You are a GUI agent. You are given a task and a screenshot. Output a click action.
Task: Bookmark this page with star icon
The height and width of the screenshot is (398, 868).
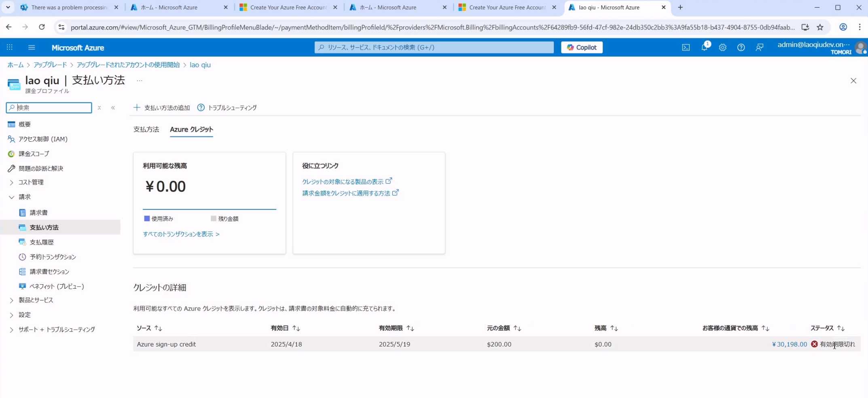coord(820,27)
